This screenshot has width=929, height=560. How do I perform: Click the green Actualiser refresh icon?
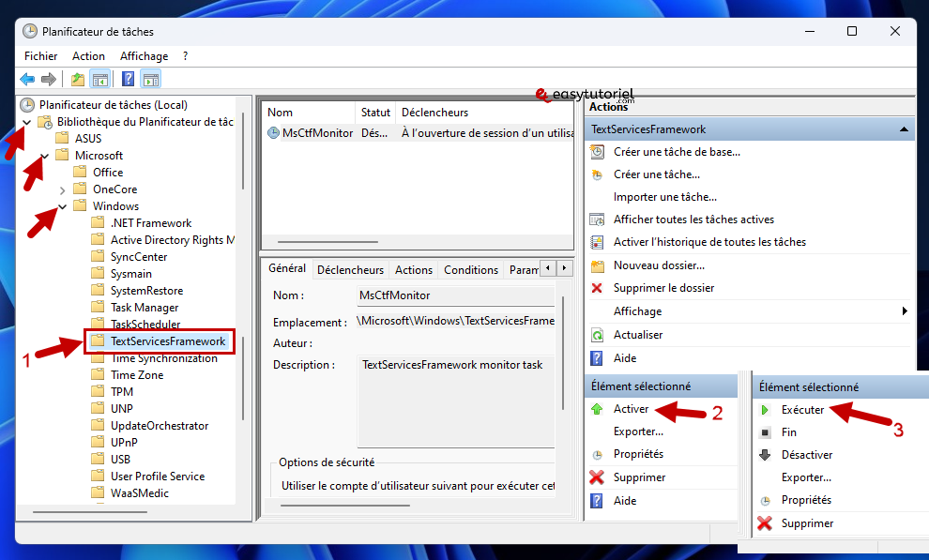597,335
